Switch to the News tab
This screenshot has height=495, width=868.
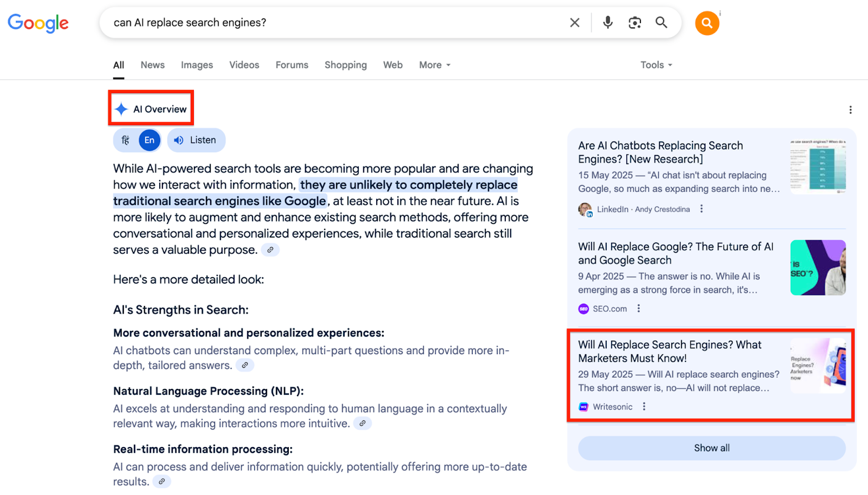tap(152, 65)
